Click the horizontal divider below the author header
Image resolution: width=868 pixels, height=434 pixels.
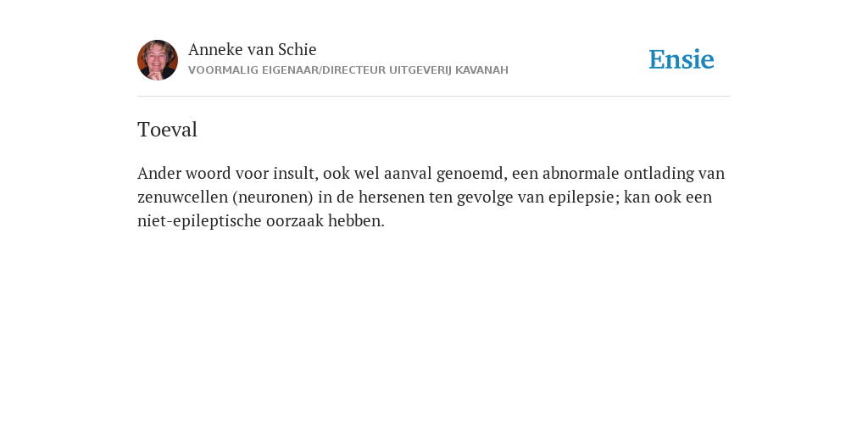(434, 97)
